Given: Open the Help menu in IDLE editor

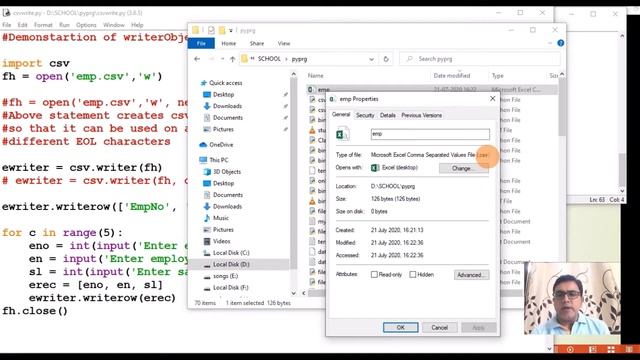Looking at the screenshot, I should click(137, 25).
